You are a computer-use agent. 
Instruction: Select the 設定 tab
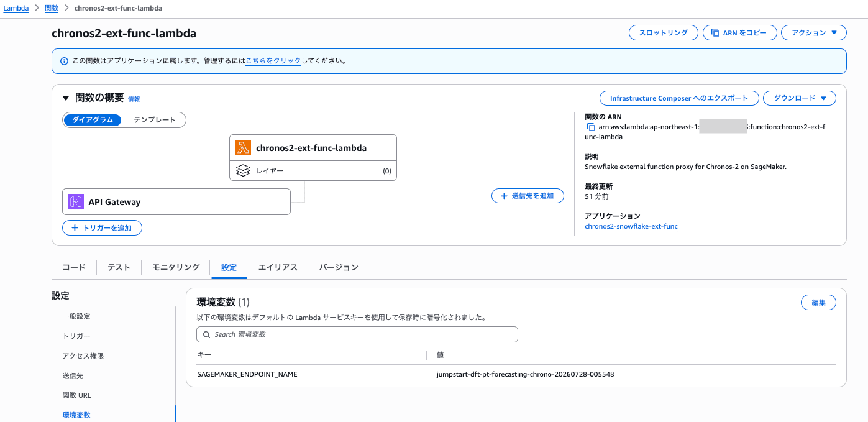click(x=229, y=267)
